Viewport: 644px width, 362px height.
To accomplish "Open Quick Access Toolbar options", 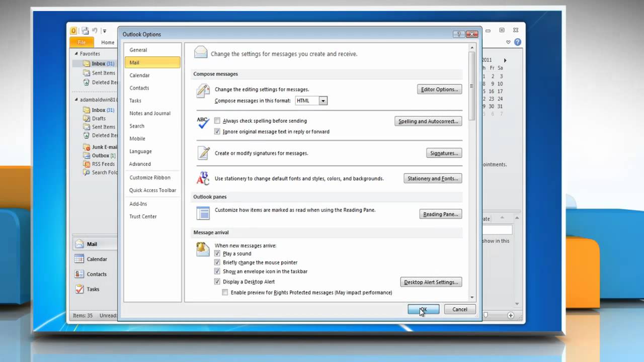I will point(152,190).
